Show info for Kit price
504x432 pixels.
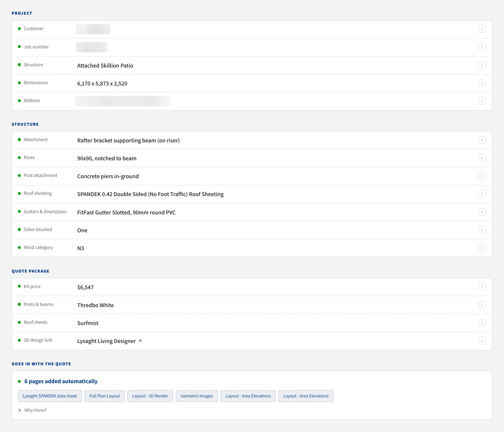482,287
